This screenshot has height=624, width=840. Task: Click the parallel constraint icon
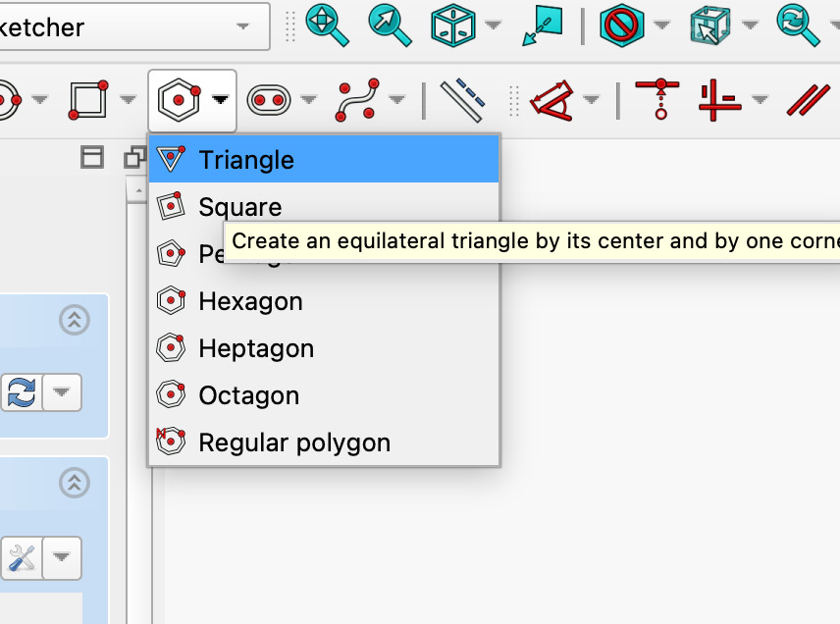(x=809, y=100)
